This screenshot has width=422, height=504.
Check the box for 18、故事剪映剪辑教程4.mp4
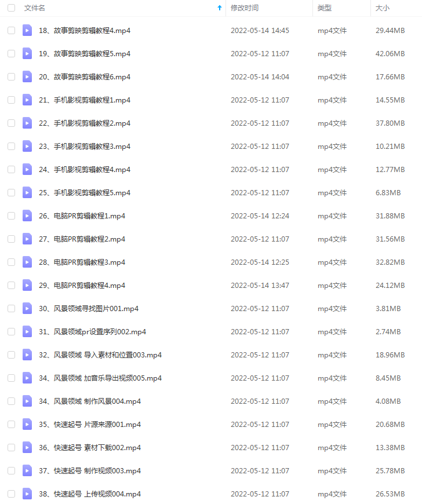click(x=11, y=31)
